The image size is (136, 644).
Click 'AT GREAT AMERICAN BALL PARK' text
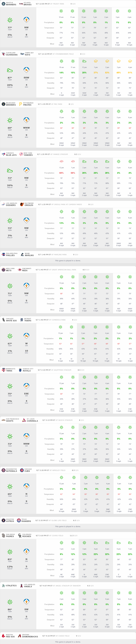63,270
